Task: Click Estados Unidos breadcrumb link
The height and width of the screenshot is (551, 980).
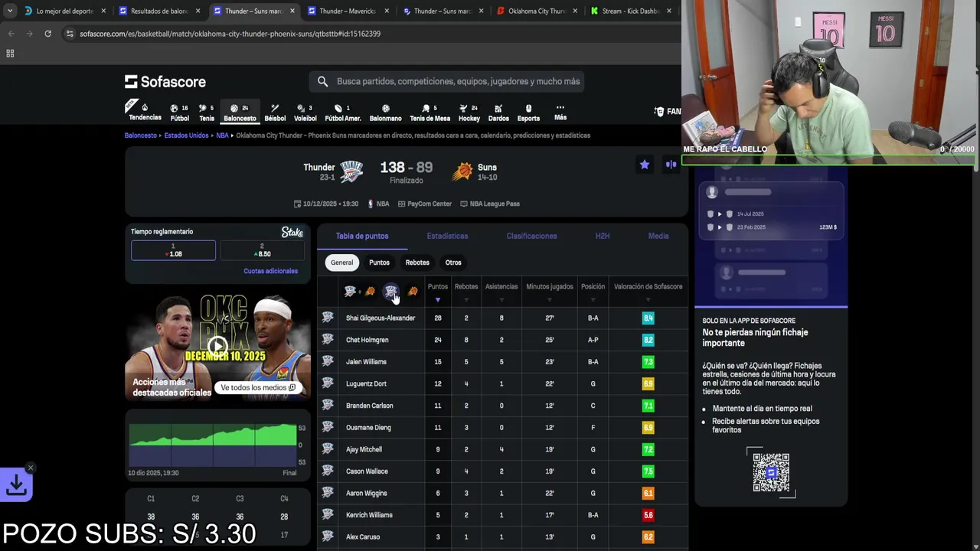Action: click(x=186, y=135)
